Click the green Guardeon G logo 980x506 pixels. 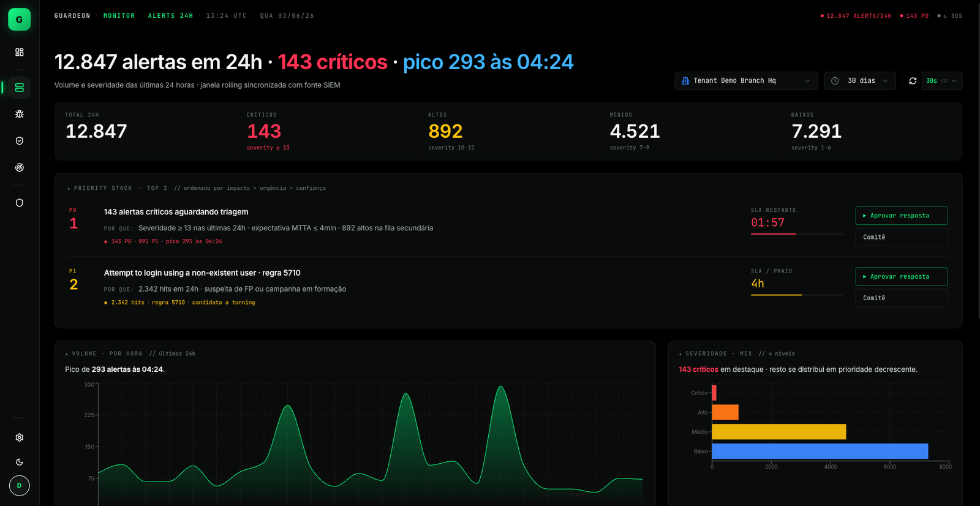[x=19, y=20]
